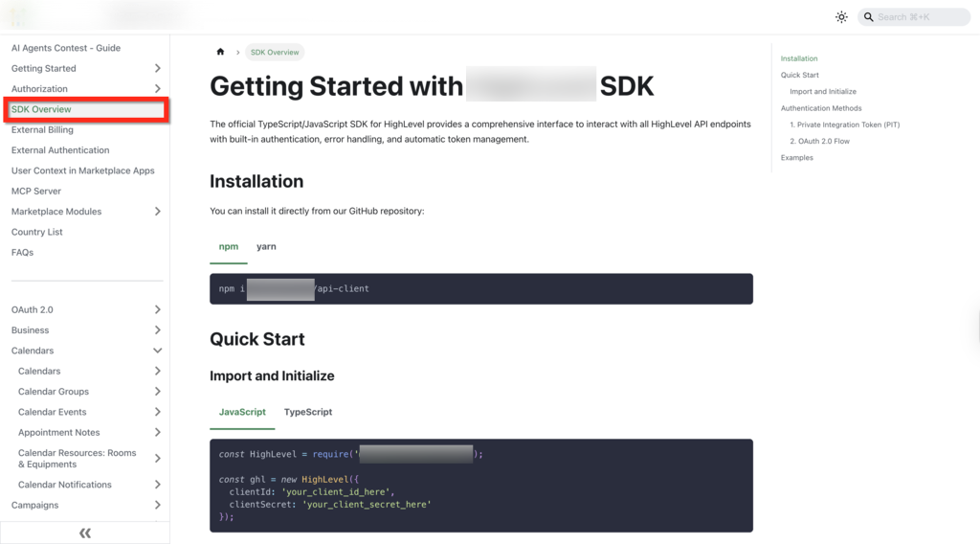Open Calendar Groups in sidebar
This screenshot has width=980, height=544.
tap(54, 392)
